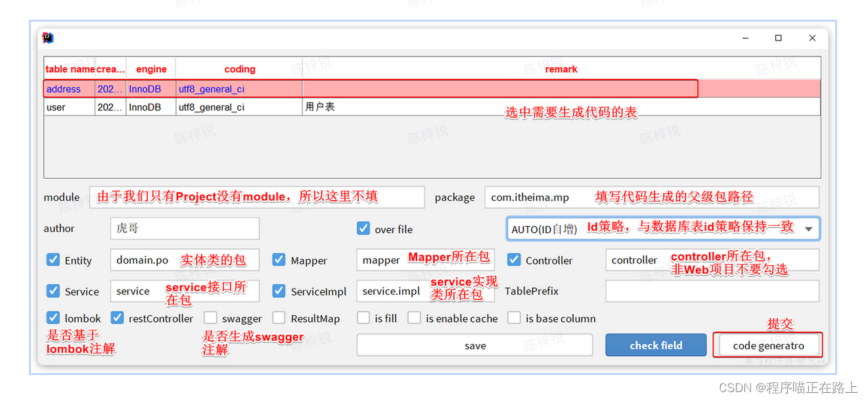Click the engine column header
The width and height of the screenshot is (868, 400).
151,69
